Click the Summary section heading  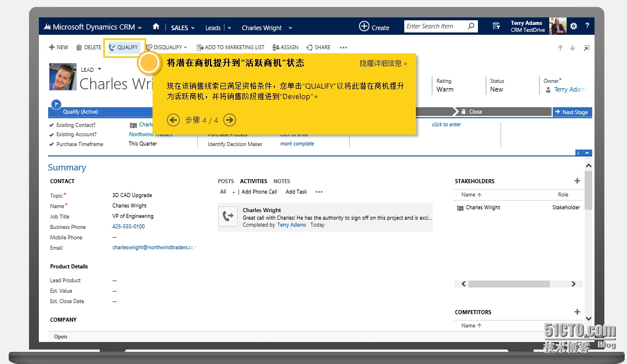coord(67,168)
